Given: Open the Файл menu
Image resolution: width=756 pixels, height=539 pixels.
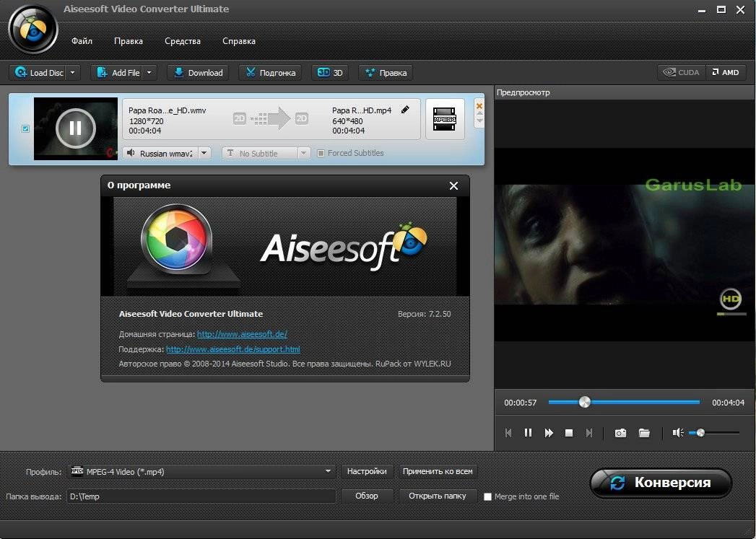Looking at the screenshot, I should click(x=82, y=41).
